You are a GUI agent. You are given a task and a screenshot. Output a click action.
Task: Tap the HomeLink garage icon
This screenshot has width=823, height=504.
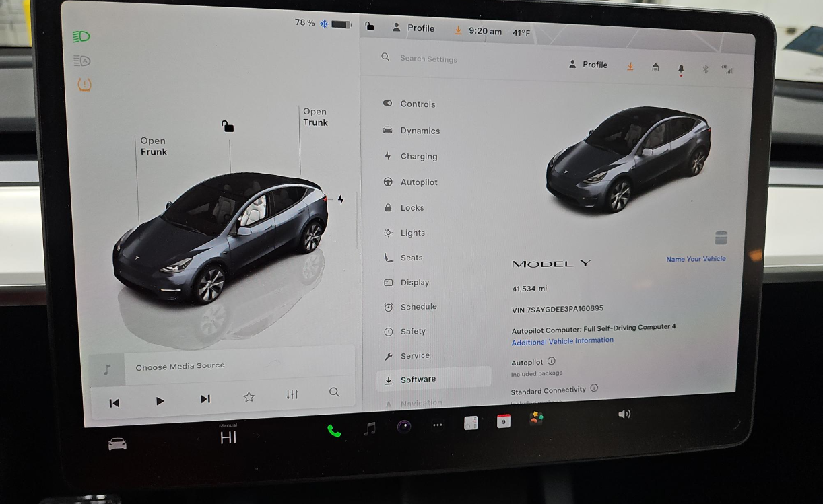coord(655,67)
